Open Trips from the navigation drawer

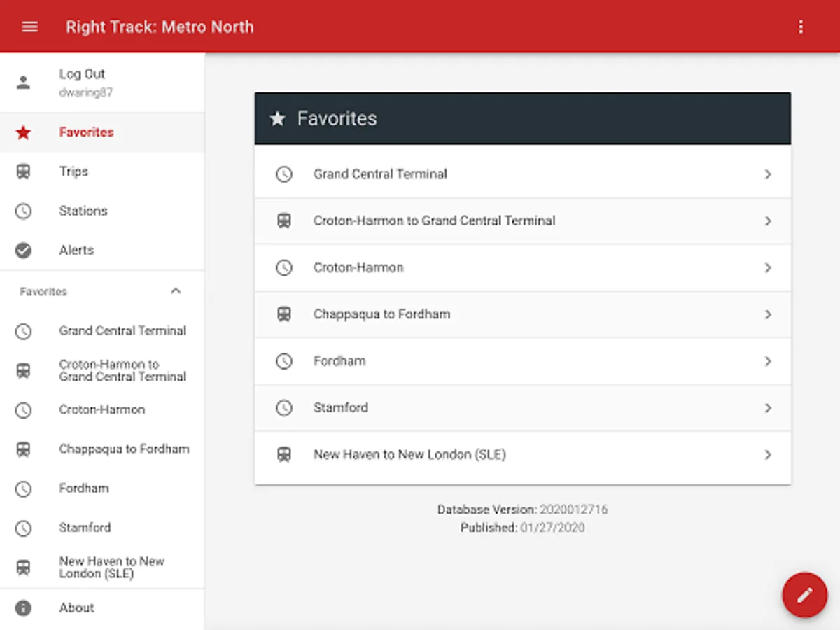click(102, 171)
